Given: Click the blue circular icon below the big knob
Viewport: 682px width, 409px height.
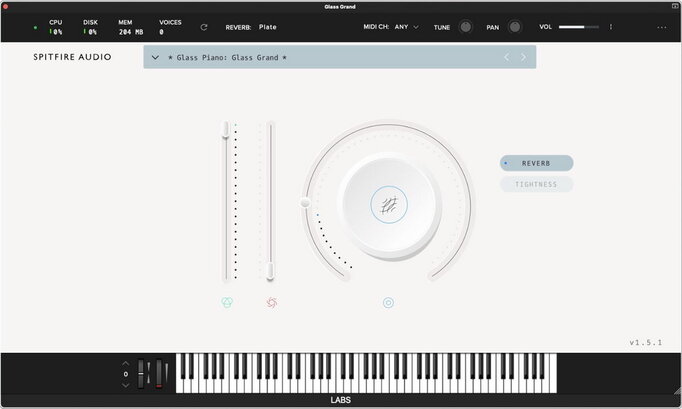Looking at the screenshot, I should [x=388, y=302].
